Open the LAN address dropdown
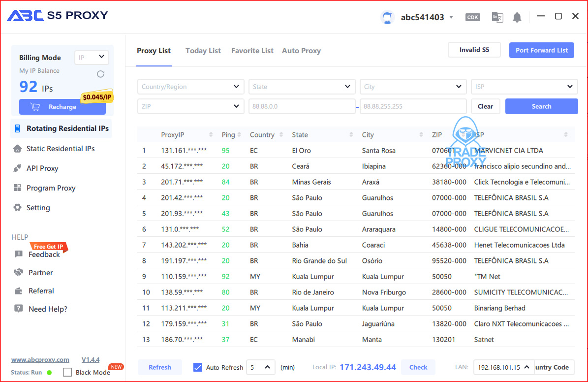 pyautogui.click(x=503, y=367)
